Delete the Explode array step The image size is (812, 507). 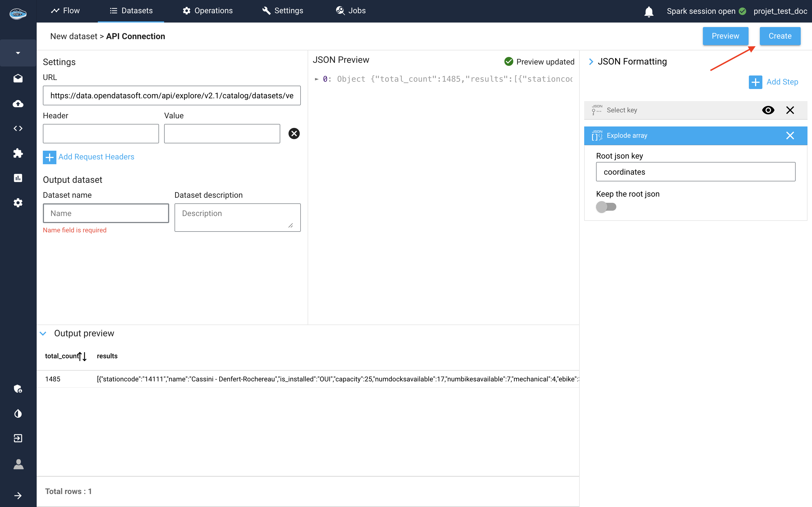[x=790, y=135]
